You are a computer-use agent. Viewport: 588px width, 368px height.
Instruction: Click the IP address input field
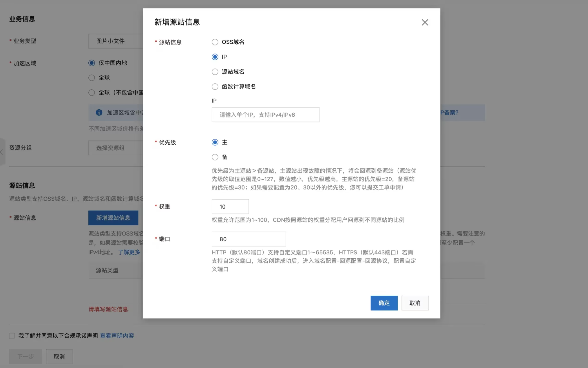pos(265,115)
